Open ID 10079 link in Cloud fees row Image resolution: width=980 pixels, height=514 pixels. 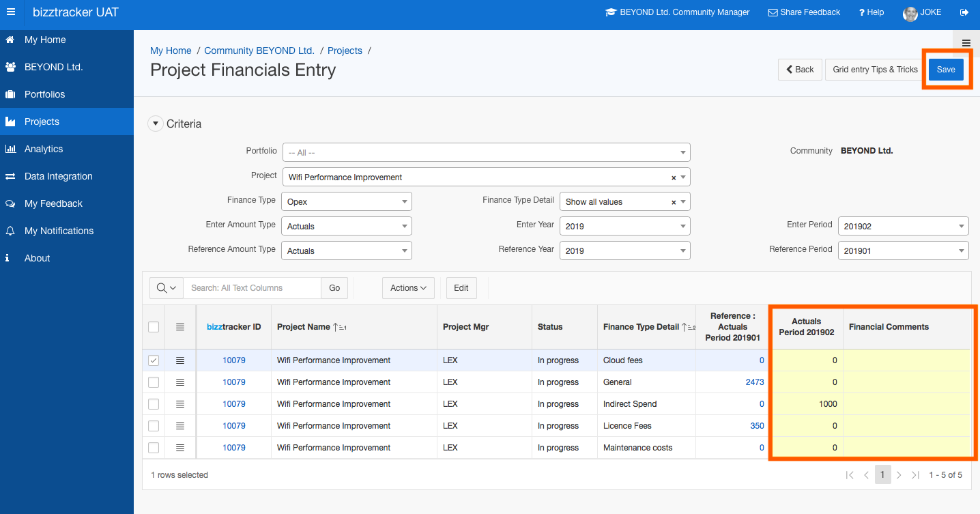pos(234,360)
